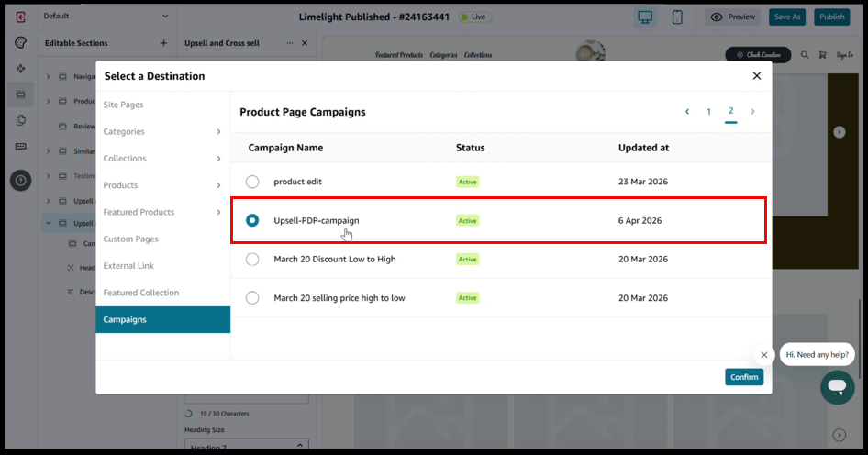
Task: Click the theme palette icon in sidebar
Action: coord(20,43)
